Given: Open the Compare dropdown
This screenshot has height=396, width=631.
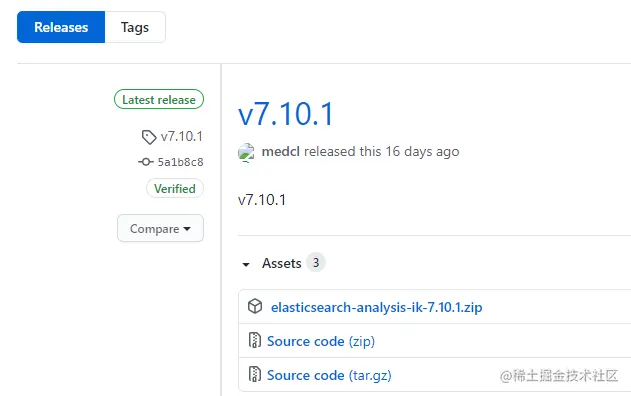Looking at the screenshot, I should (x=160, y=228).
